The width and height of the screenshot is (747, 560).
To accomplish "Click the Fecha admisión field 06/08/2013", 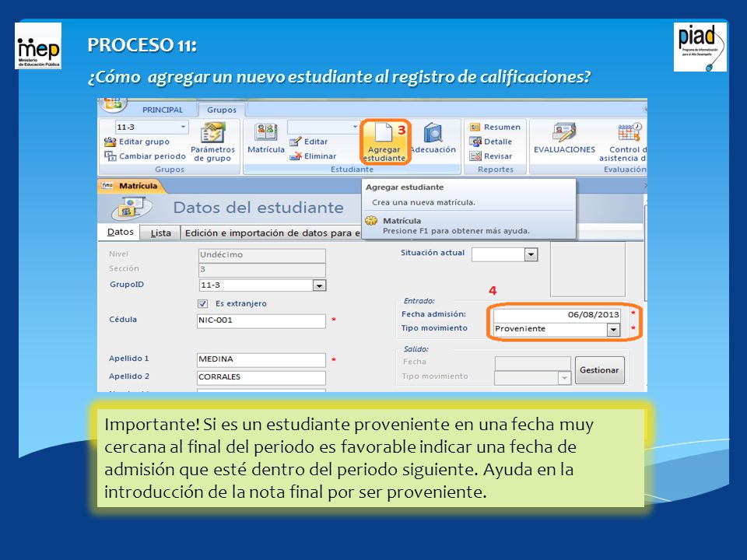I will coord(556,315).
